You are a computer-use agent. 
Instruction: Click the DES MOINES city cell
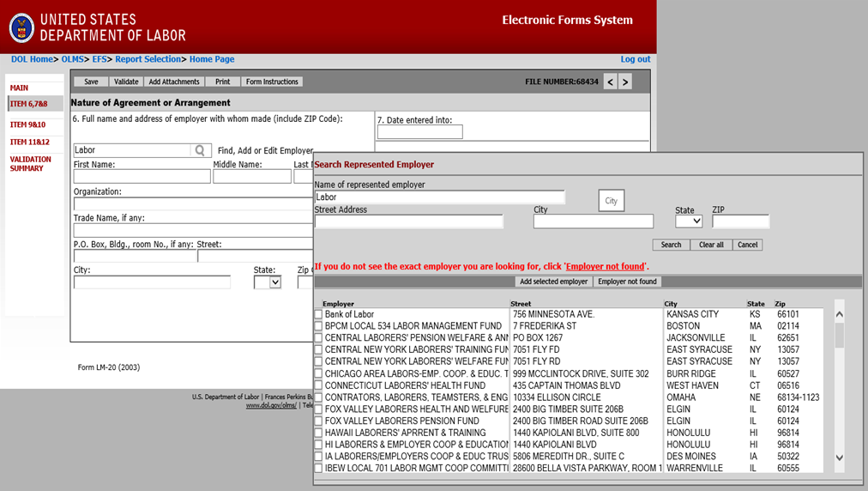[x=691, y=456]
